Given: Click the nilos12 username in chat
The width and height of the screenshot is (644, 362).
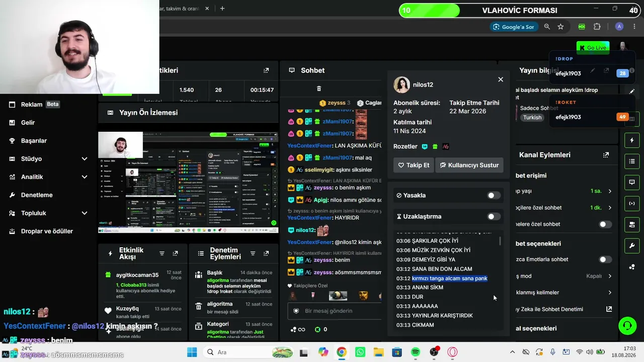Looking at the screenshot, I should coord(305,230).
